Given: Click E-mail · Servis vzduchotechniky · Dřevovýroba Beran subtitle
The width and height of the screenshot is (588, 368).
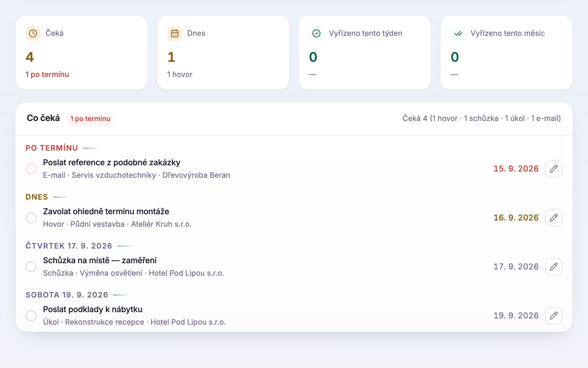Looking at the screenshot, I should (x=136, y=175).
